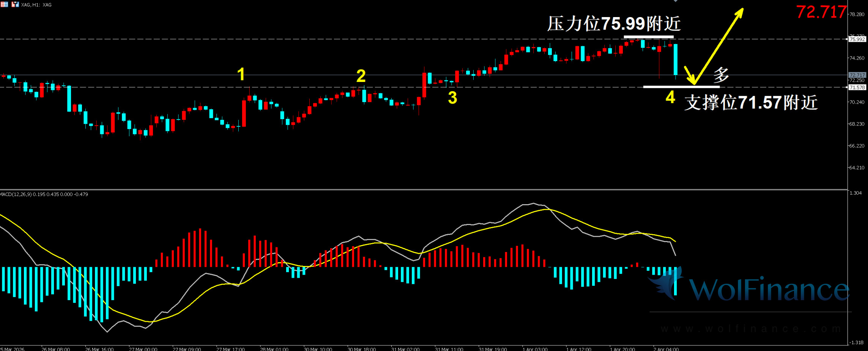Click the Depth of Market icon

(x=4, y=5)
